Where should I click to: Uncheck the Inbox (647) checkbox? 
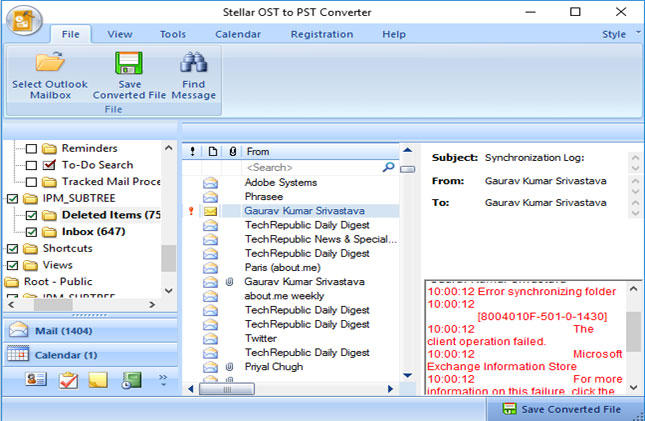pyautogui.click(x=31, y=232)
